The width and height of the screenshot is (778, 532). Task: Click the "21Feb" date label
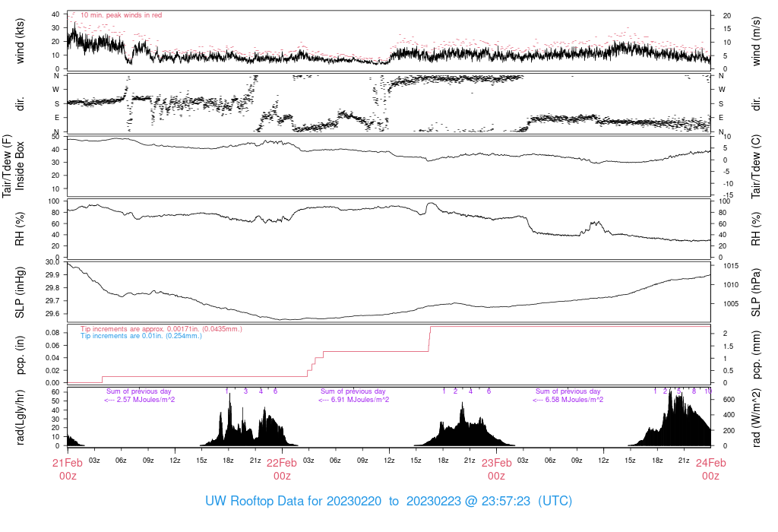pos(68,463)
